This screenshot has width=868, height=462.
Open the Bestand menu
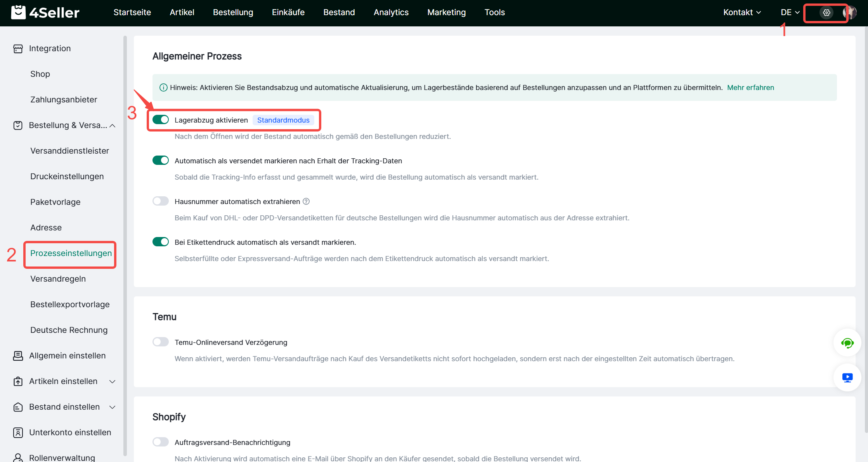[339, 12]
